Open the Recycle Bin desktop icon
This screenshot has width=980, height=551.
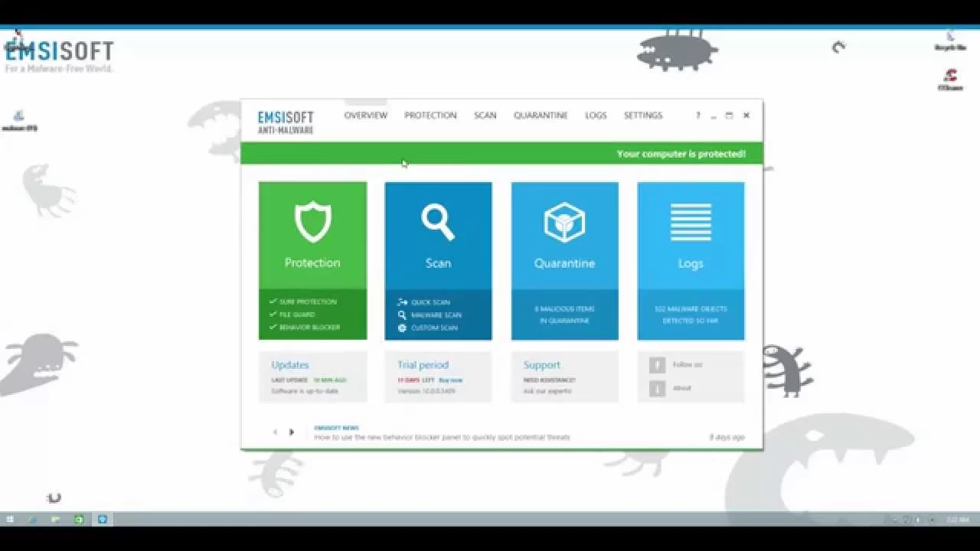pyautogui.click(x=950, y=41)
